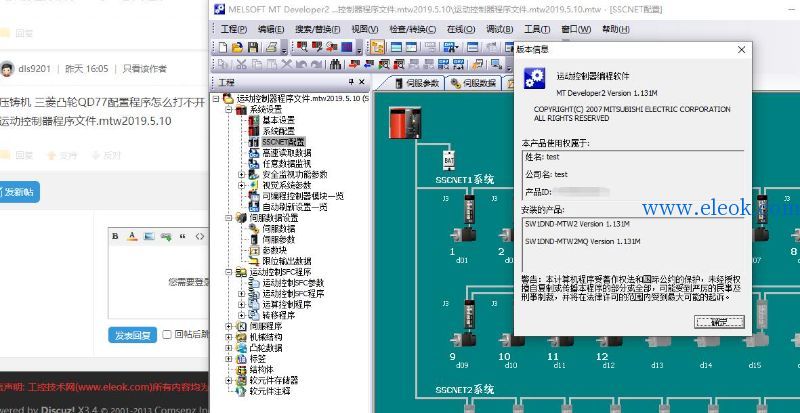
Task: Click the dls9201 username link
Action: coord(34,68)
